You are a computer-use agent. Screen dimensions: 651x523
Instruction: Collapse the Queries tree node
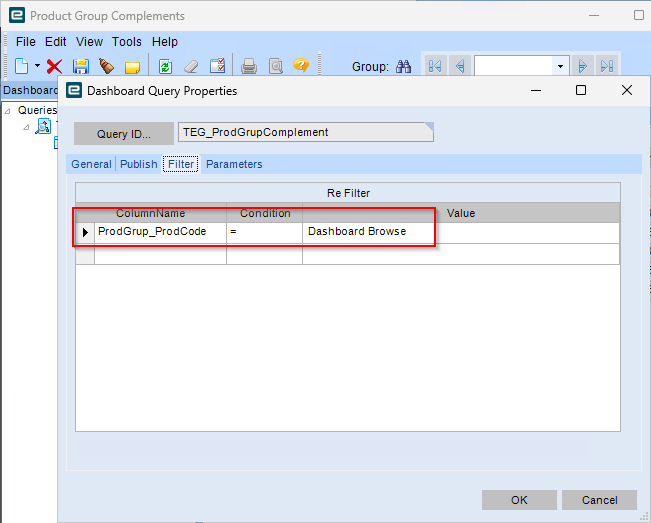pos(7,111)
